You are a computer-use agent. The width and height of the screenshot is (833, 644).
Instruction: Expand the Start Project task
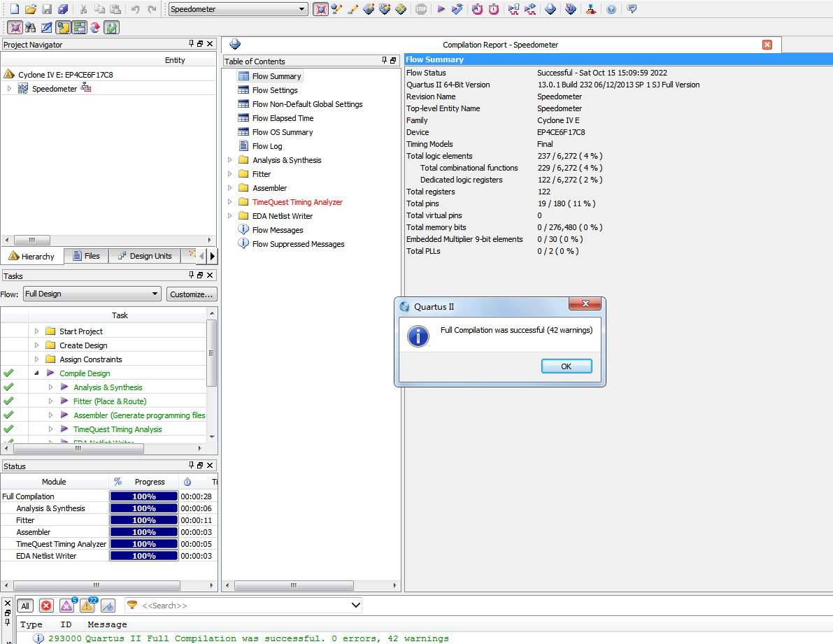pos(36,331)
